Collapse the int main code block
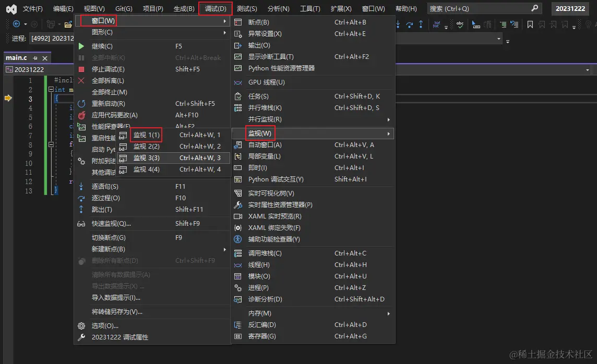Viewport: 597px width, 364px height. 51,89
